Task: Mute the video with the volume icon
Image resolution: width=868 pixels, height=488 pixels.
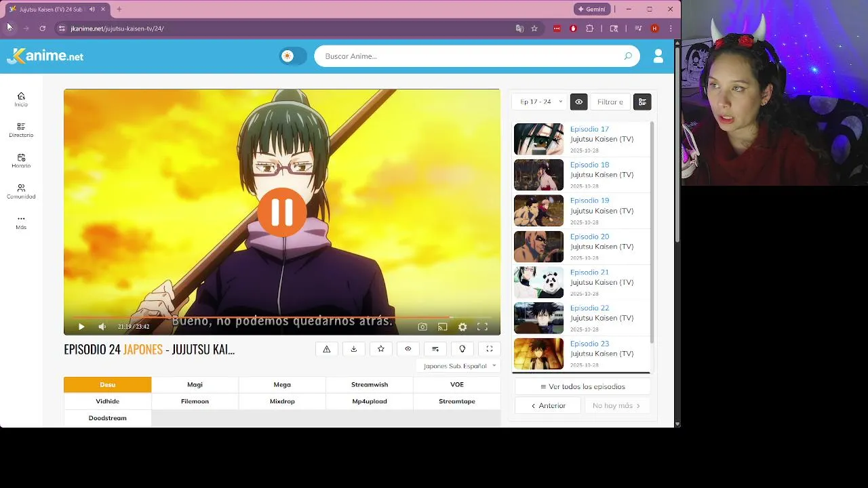Action: (102, 327)
